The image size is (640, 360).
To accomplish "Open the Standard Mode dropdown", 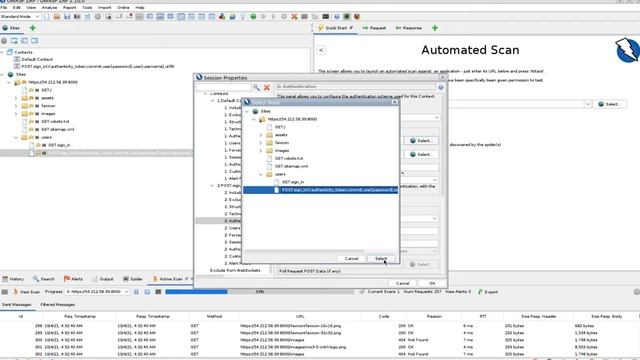I will pos(20,17).
